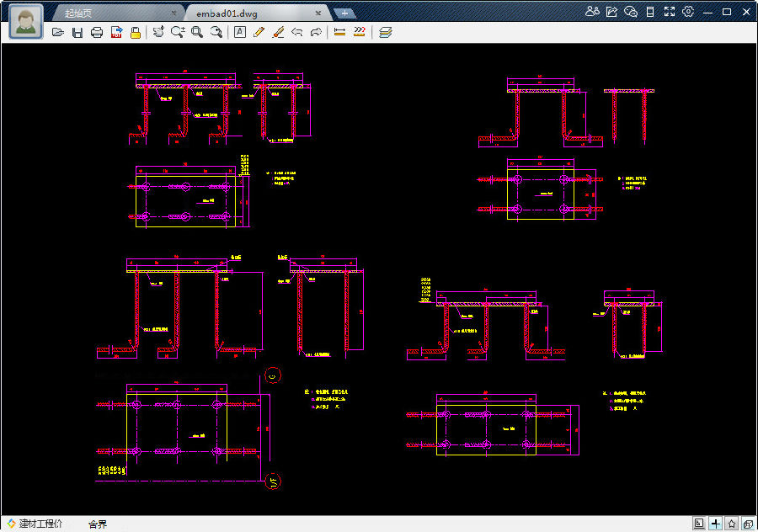The image size is (758, 532).
Task: Open the layers manager icon
Action: (x=385, y=32)
